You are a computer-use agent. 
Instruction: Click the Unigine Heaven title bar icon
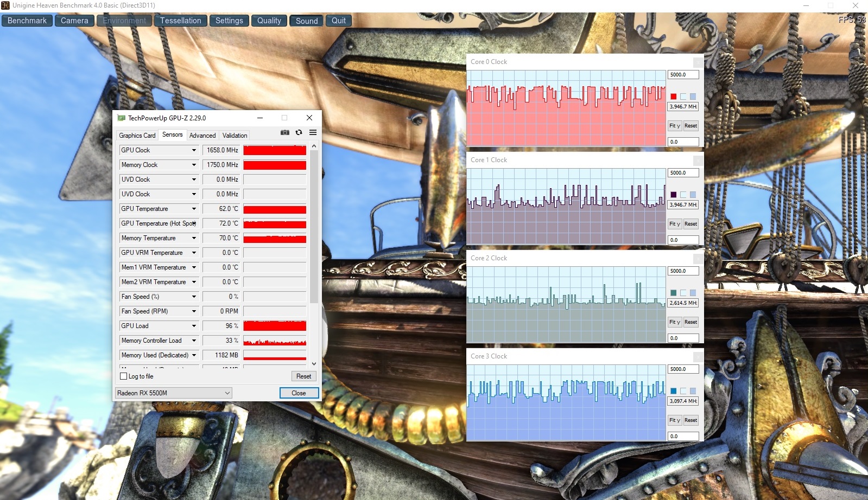[5, 5]
